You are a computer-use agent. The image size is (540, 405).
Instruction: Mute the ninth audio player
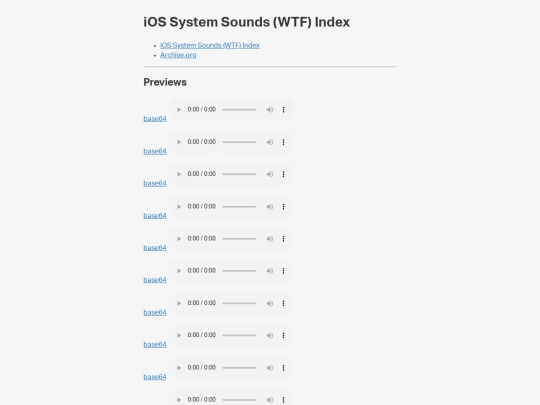point(270,368)
